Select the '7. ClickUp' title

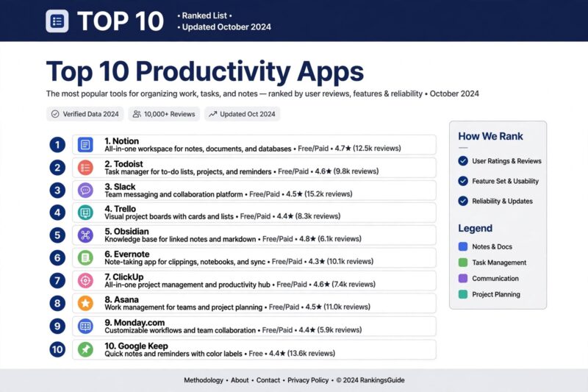(124, 277)
